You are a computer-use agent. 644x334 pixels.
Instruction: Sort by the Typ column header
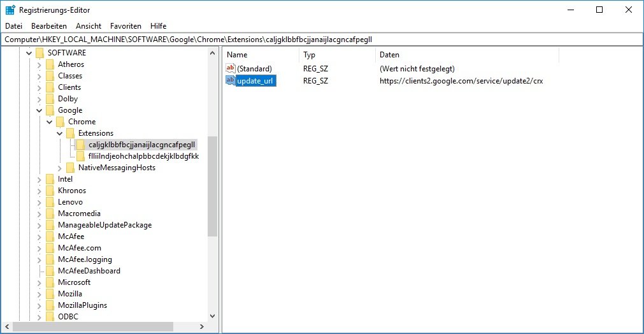[x=337, y=55]
